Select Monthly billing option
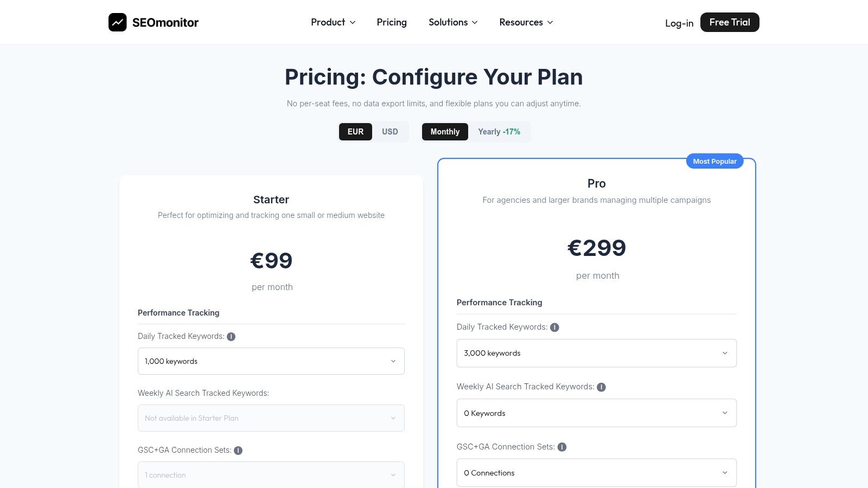Screen dimensions: 868x488 (445, 132)
